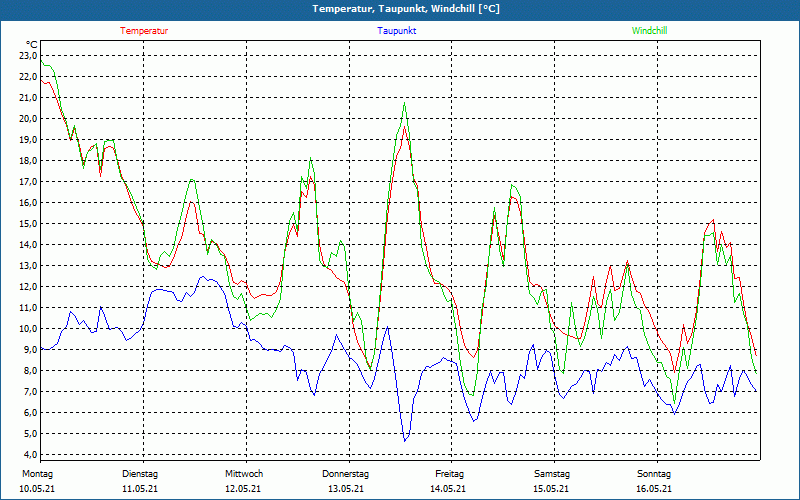Click the 9,0 y-axis value
The width and height of the screenshot is (800, 500).
[x=30, y=349]
